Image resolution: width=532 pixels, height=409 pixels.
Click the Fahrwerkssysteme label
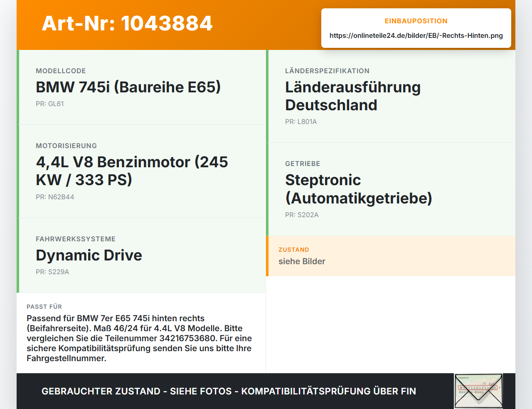click(76, 239)
